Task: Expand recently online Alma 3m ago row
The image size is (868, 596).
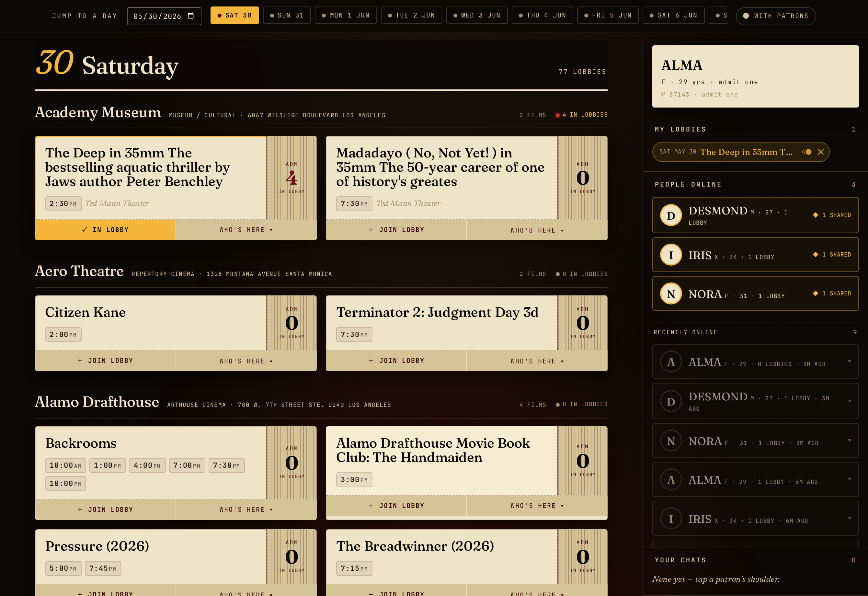Action: click(755, 361)
